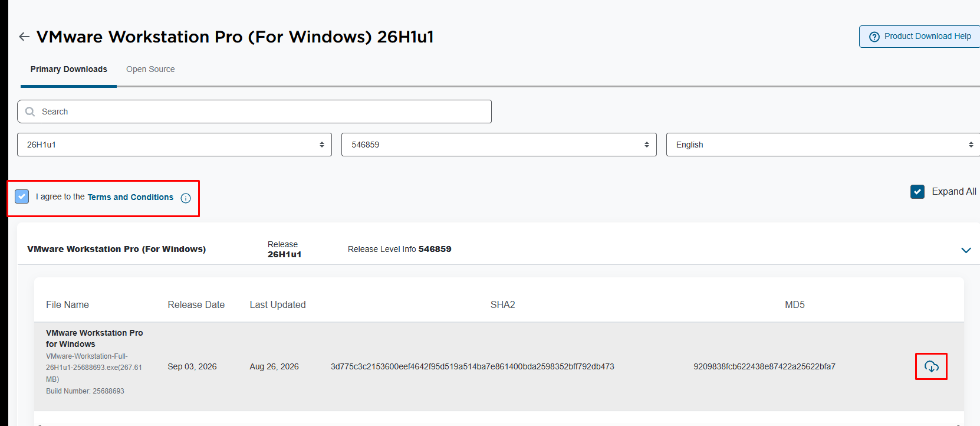980x426 pixels.
Task: Click the Release Level Info 546859 text
Action: click(400, 249)
